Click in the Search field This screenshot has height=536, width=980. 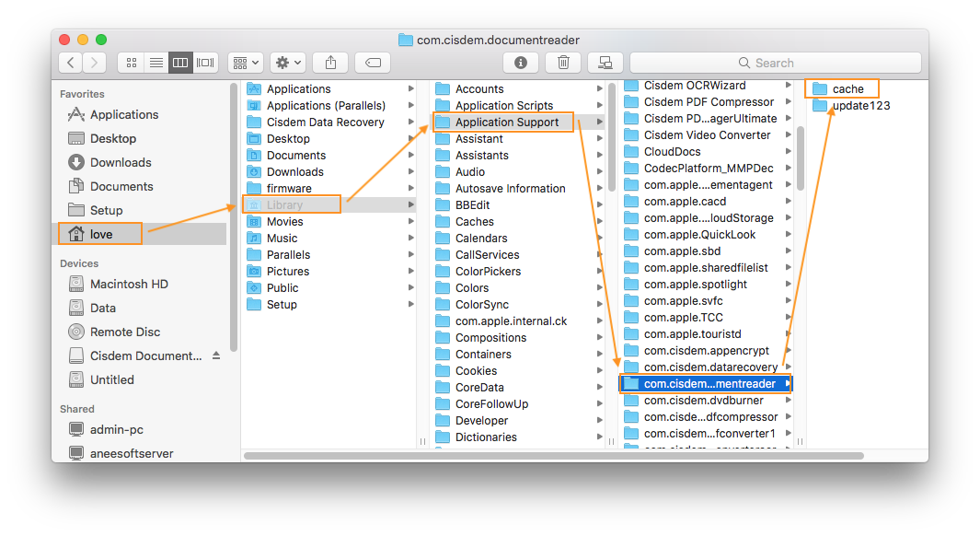[775, 63]
